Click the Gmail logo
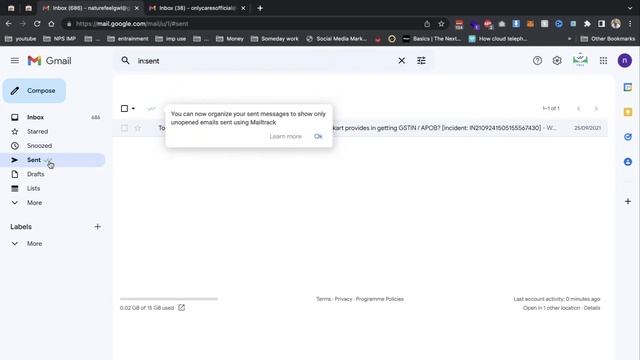This screenshot has width=640, height=360. pos(49,61)
